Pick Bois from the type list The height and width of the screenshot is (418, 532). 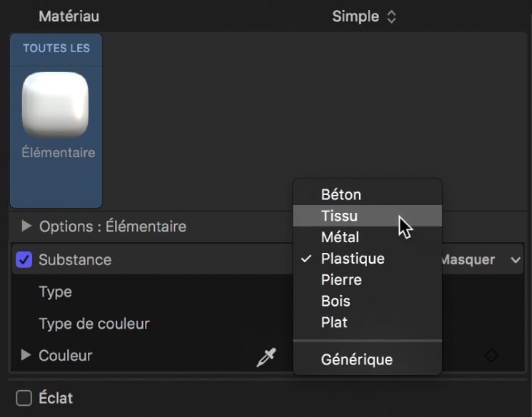336,302
